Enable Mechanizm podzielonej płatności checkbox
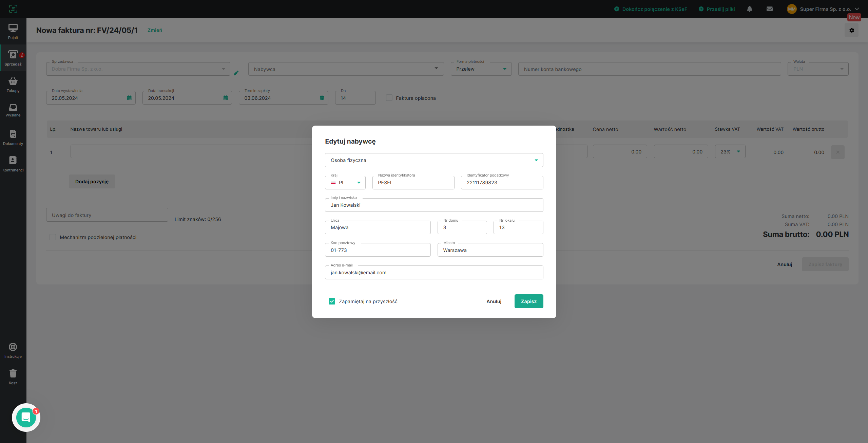The height and width of the screenshot is (443, 868). tap(53, 237)
